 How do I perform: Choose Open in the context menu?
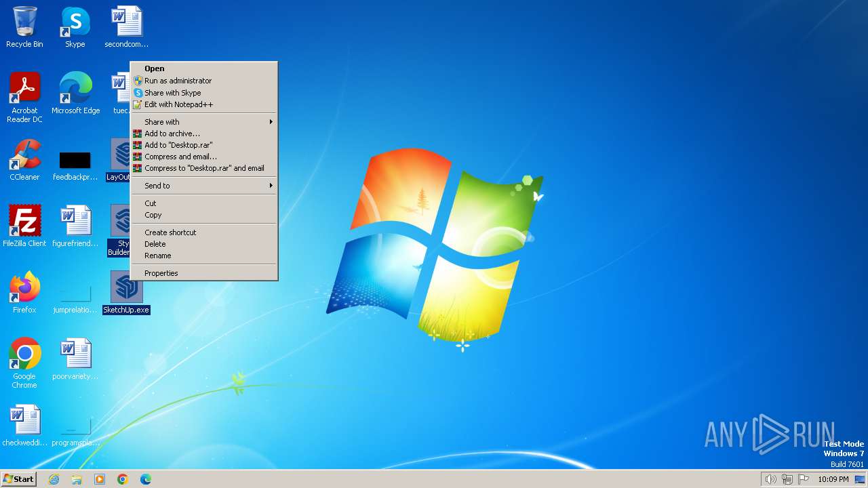204,68
